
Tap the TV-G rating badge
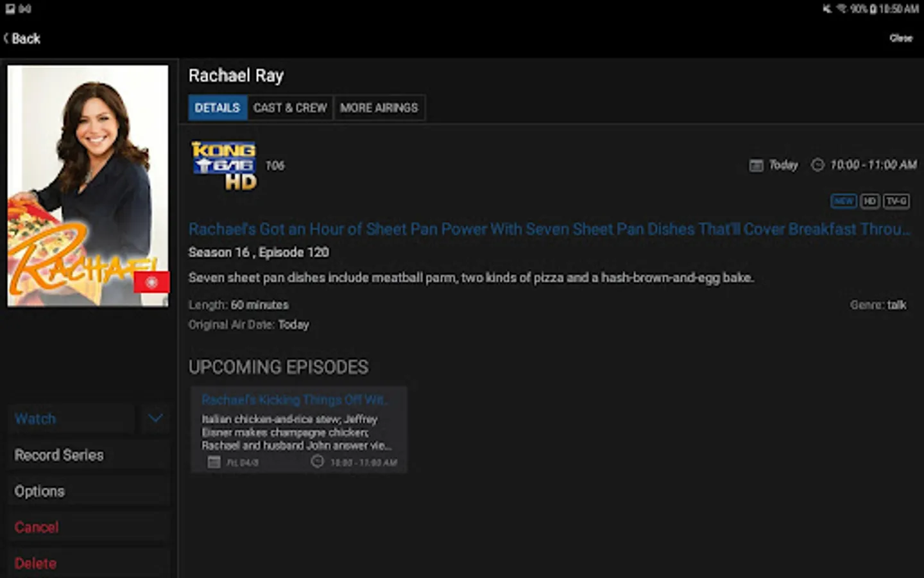[896, 201]
